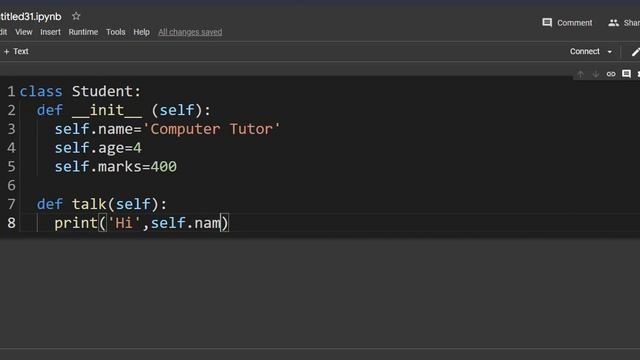Screen dimensions: 640x360
Task: Add a comment on the cell icon
Action: pos(627,73)
